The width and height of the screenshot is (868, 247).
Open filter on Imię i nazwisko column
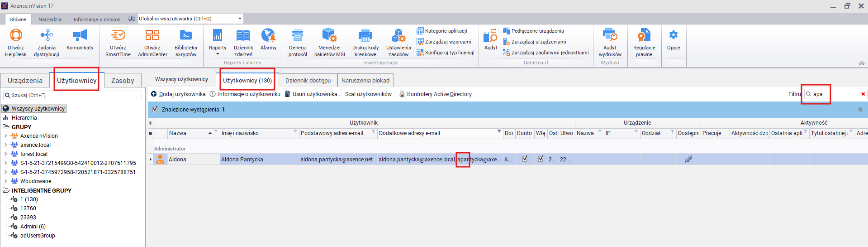(x=295, y=131)
